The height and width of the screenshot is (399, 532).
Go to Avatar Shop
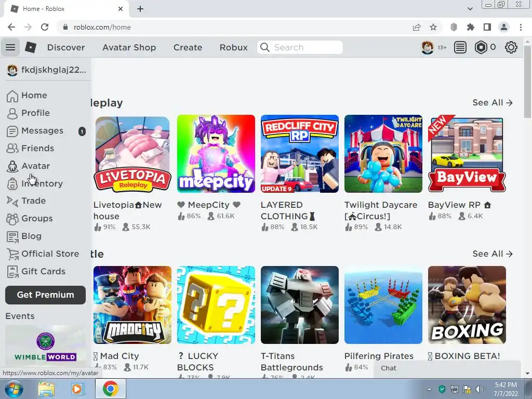(129, 47)
